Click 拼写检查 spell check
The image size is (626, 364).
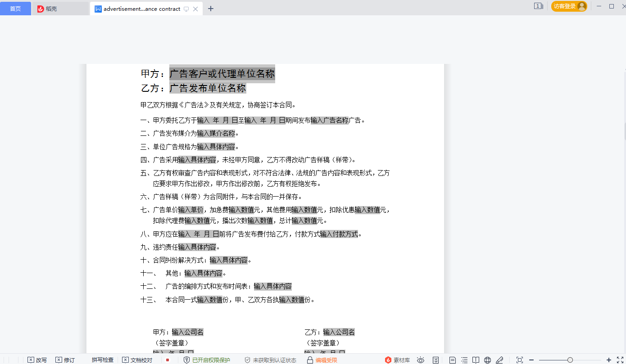tap(103, 360)
